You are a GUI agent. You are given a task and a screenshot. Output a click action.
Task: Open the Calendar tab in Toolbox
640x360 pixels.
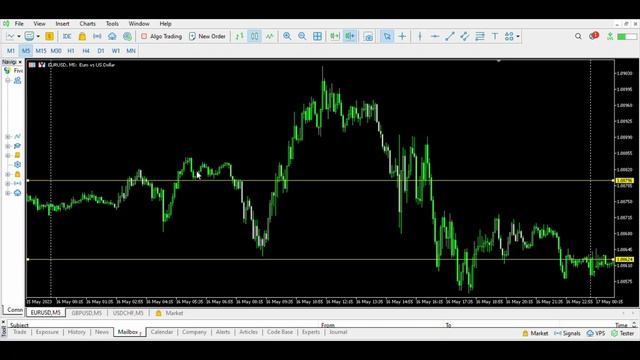point(162,332)
